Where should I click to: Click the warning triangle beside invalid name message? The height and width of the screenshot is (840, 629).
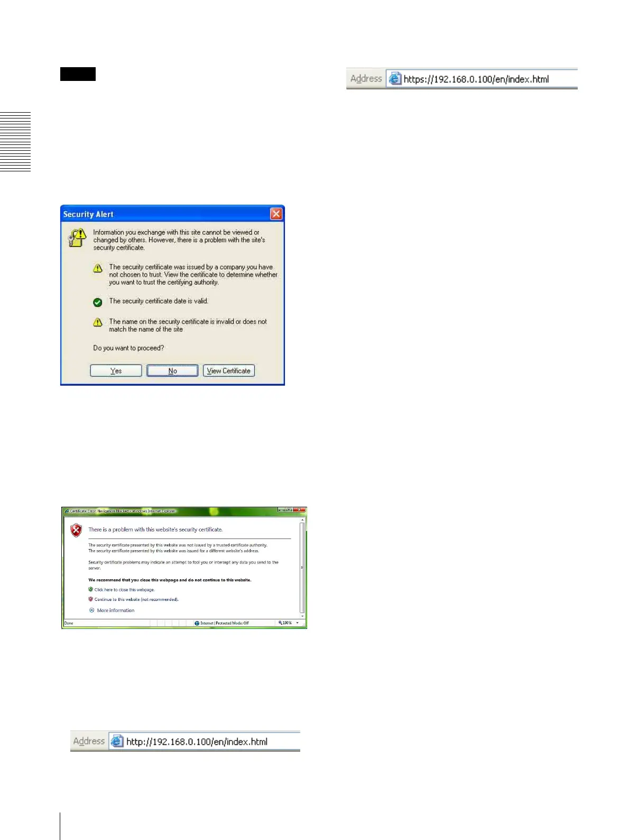[x=98, y=322]
